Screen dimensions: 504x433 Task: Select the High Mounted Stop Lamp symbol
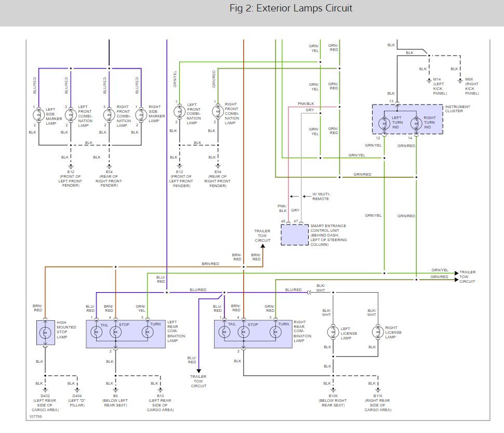45,332
